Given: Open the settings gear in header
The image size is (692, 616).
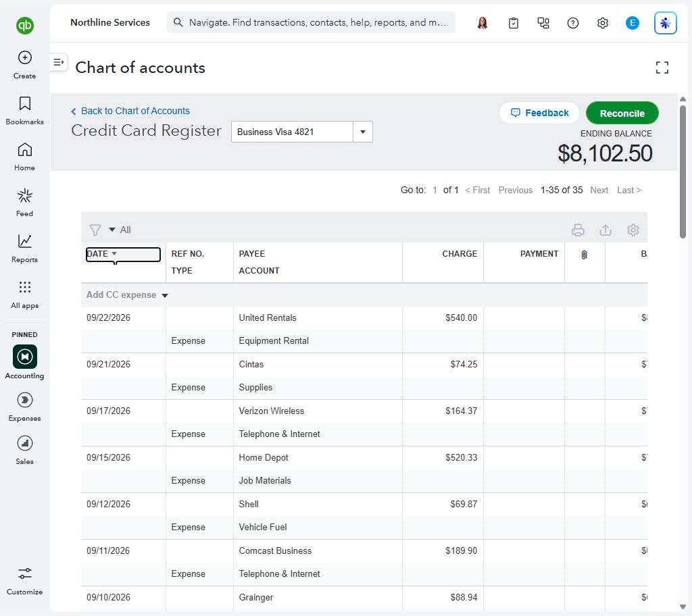Looking at the screenshot, I should click(x=602, y=23).
